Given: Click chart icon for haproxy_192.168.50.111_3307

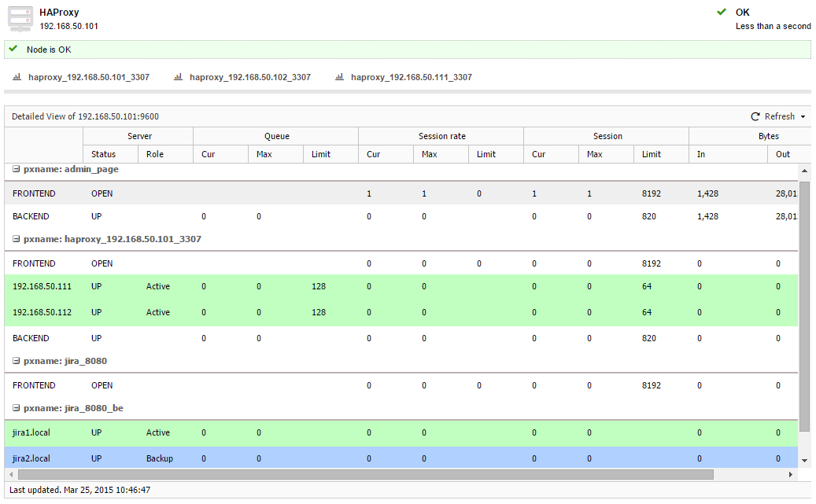Looking at the screenshot, I should (340, 77).
